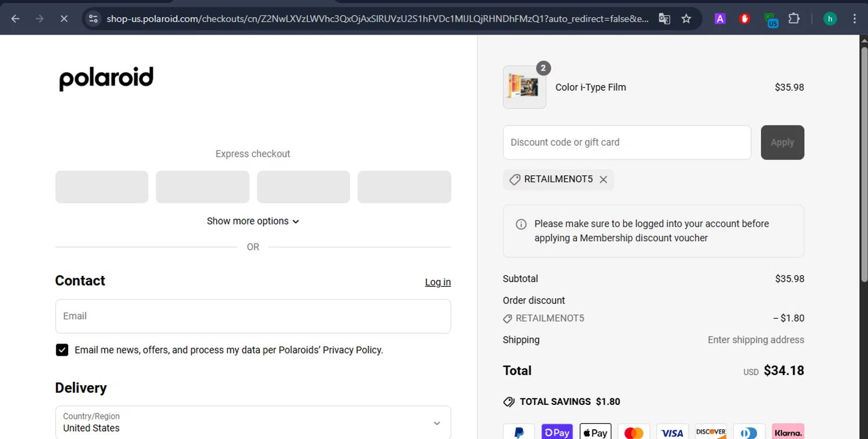Viewport: 868px width, 439px height.
Task: Click the Diners Club payment icon
Action: pos(749,432)
